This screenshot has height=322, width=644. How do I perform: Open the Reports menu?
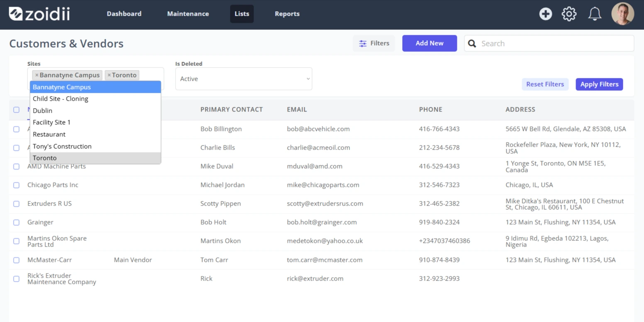(x=287, y=14)
